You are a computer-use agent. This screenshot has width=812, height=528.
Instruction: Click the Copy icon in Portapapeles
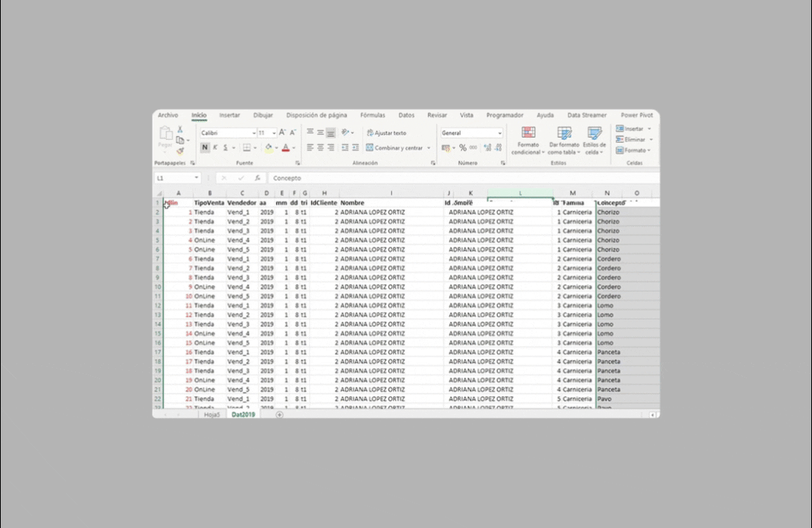[180, 141]
